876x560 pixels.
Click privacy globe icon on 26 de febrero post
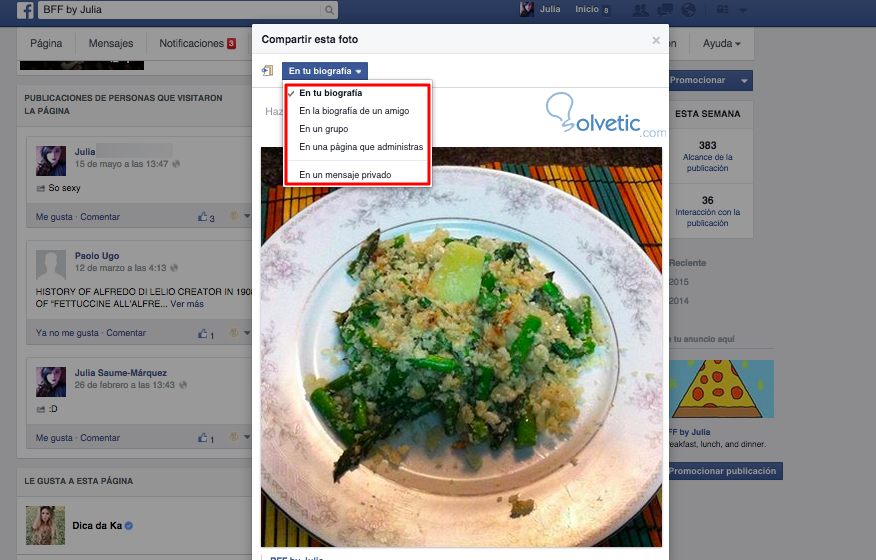pos(183,385)
